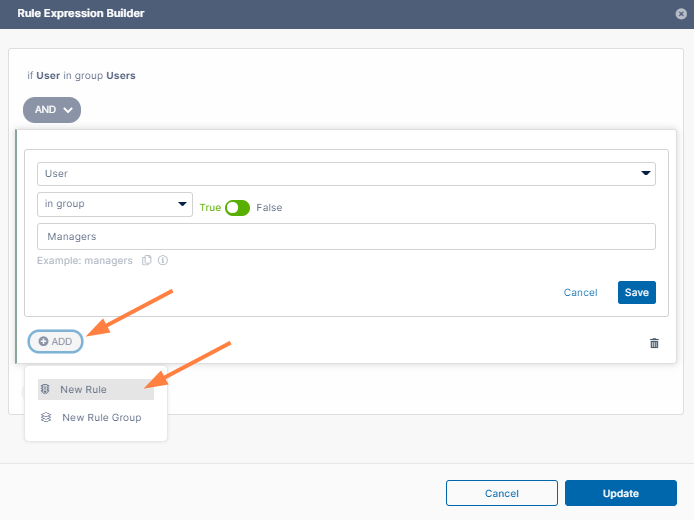Click Cancel link next to Save

(580, 293)
